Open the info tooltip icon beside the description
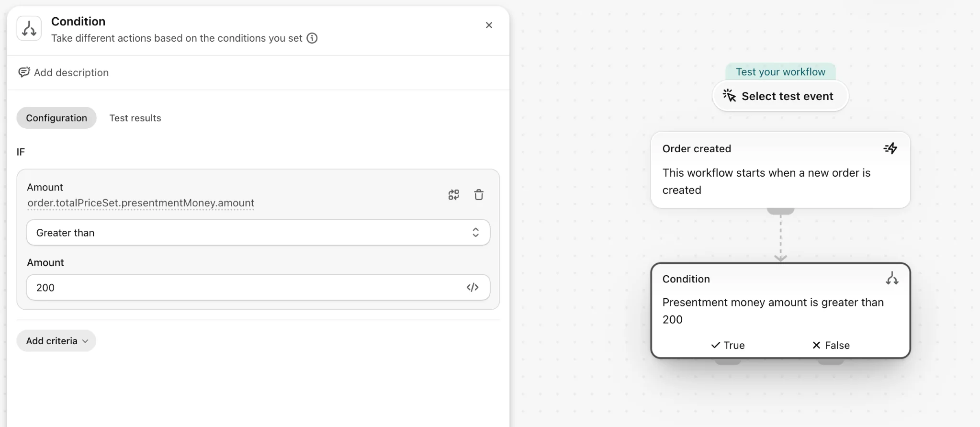Screen dimensions: 980x427 tap(312, 38)
